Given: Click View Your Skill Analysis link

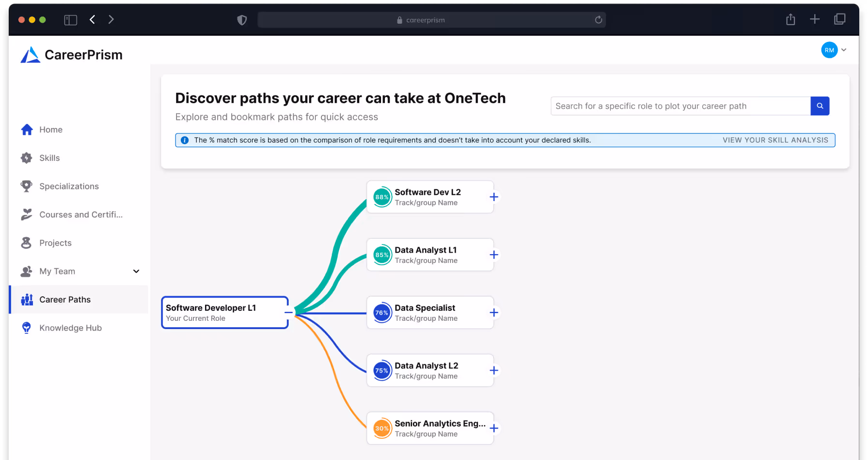Looking at the screenshot, I should coord(775,140).
